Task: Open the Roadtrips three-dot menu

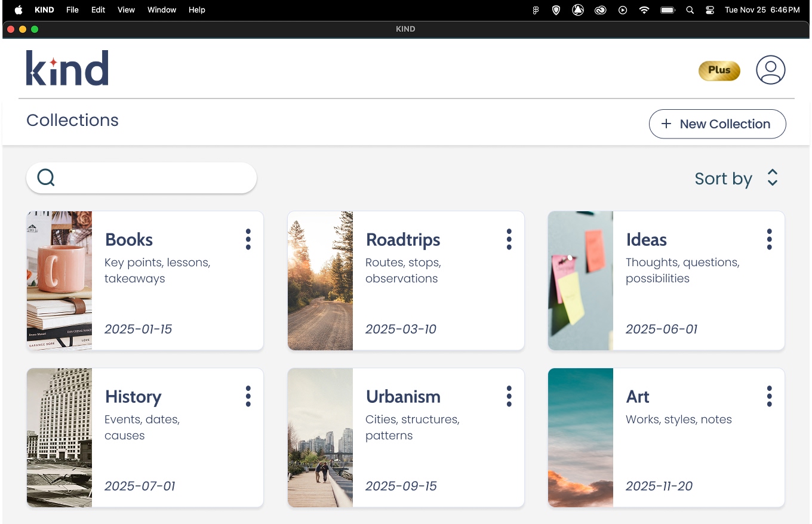Action: (x=509, y=239)
